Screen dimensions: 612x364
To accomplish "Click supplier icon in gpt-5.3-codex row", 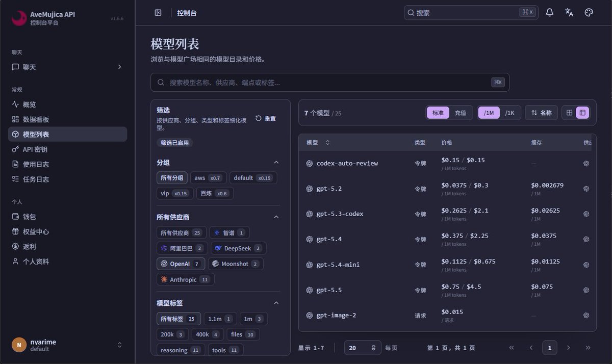I will coord(586,214).
